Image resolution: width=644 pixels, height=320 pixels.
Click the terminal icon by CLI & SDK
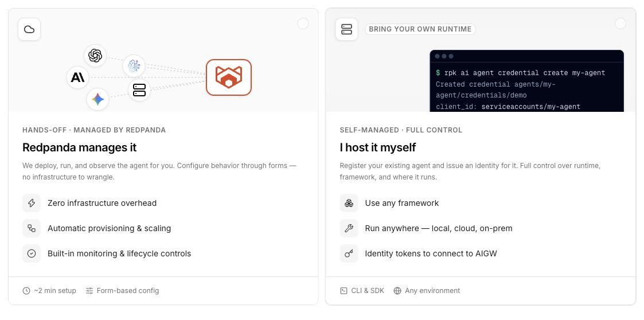[x=344, y=291]
